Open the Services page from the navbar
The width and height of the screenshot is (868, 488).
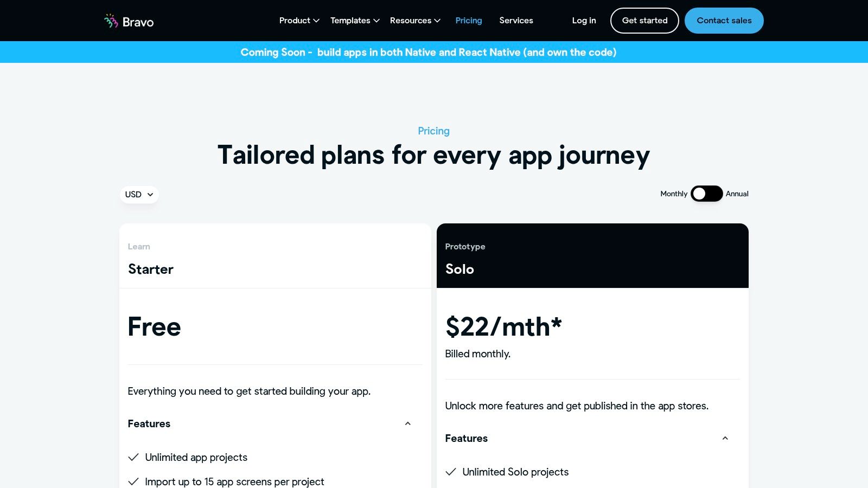point(516,21)
